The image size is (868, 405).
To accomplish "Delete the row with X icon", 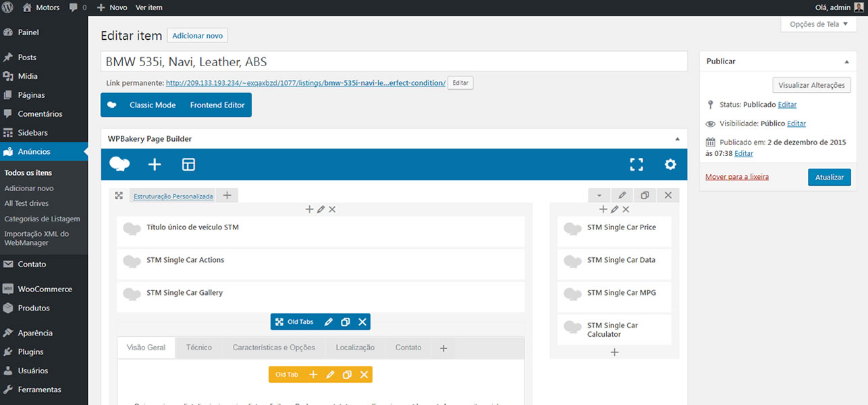I will [668, 196].
